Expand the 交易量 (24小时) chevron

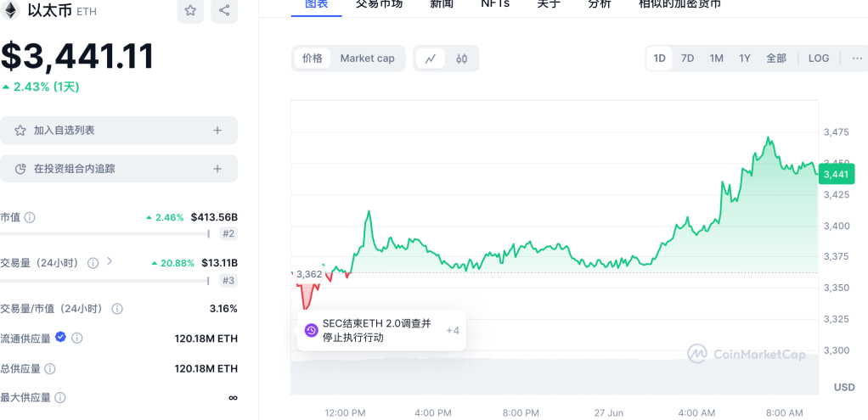(x=110, y=262)
